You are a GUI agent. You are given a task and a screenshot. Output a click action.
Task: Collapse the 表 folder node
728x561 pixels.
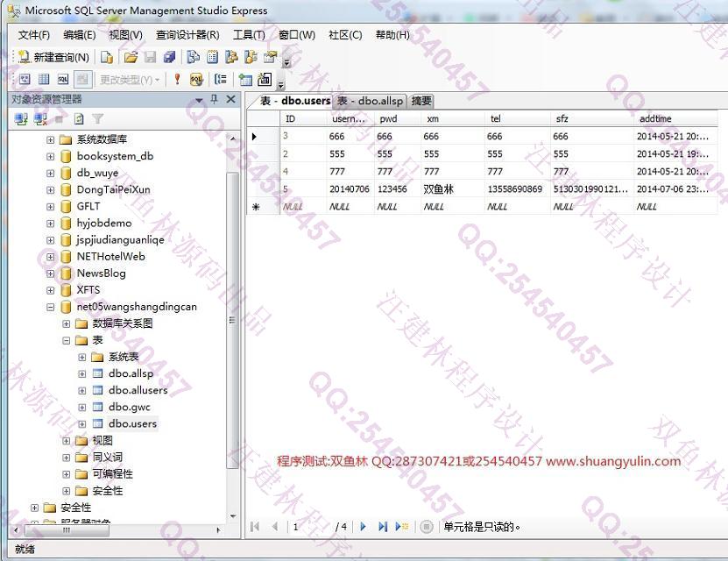66,340
